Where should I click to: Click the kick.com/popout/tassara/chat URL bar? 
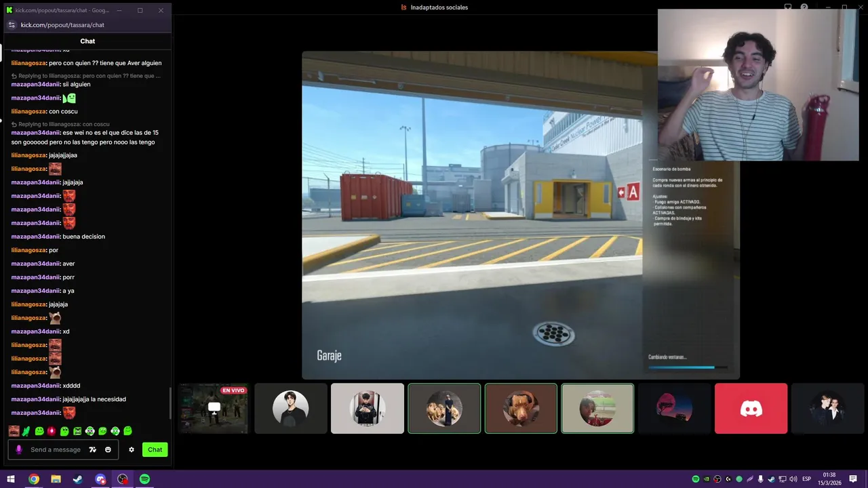click(62, 25)
